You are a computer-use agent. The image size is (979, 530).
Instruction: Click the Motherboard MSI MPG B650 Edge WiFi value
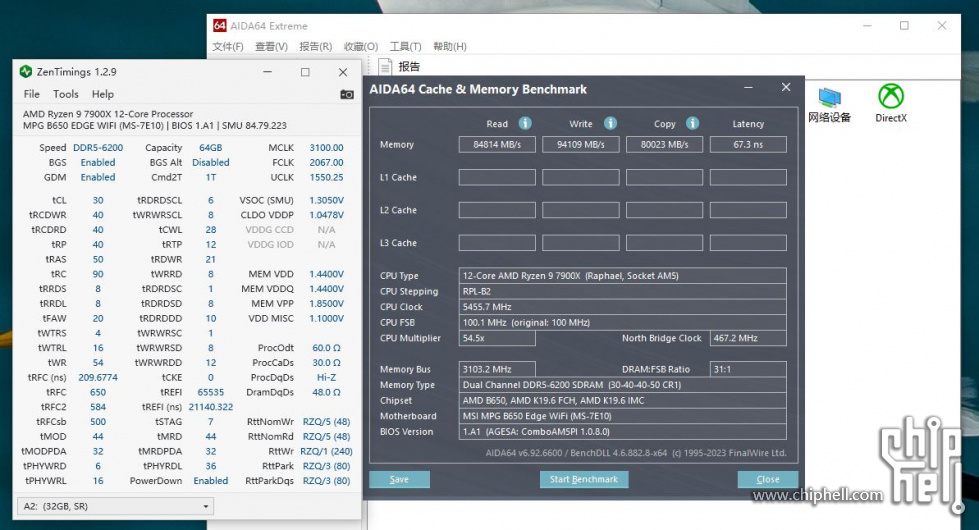click(622, 416)
